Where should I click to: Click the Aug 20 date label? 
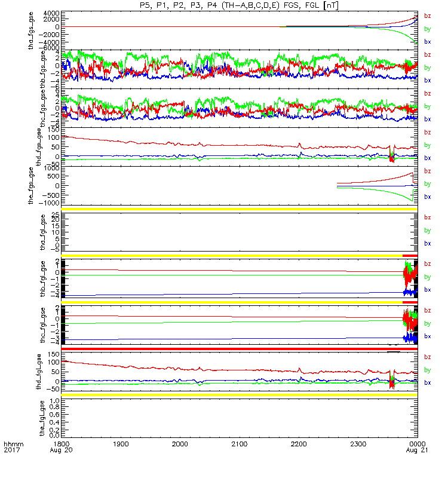[x=62, y=451]
